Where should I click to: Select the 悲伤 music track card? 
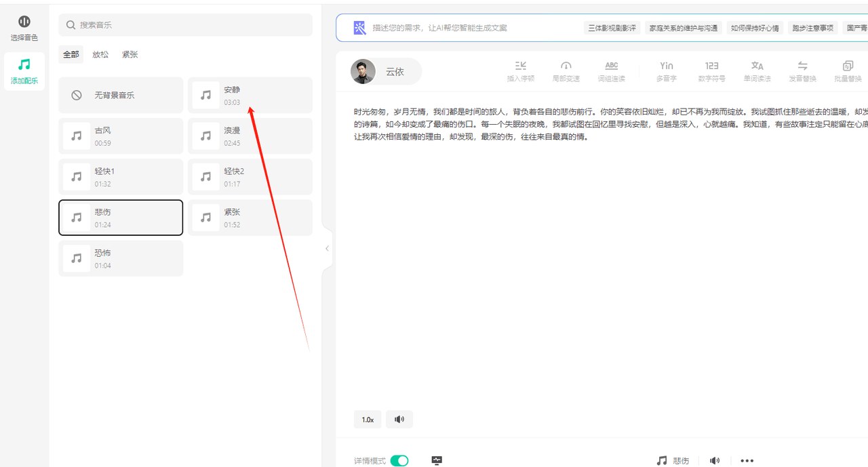(121, 218)
